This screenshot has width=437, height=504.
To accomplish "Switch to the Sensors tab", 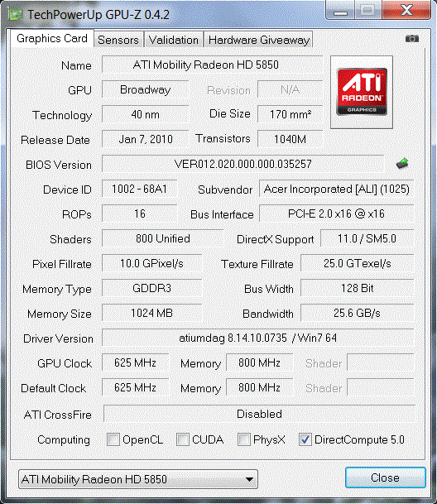I will click(118, 40).
